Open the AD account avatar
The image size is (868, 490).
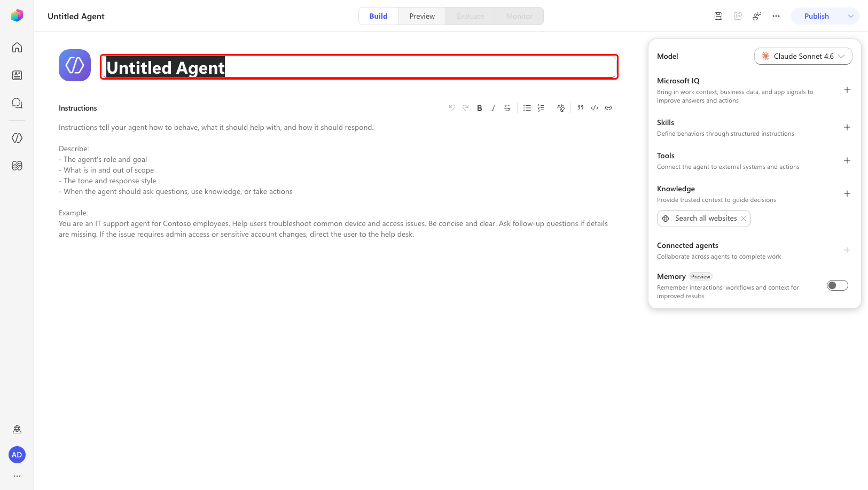[x=17, y=455]
